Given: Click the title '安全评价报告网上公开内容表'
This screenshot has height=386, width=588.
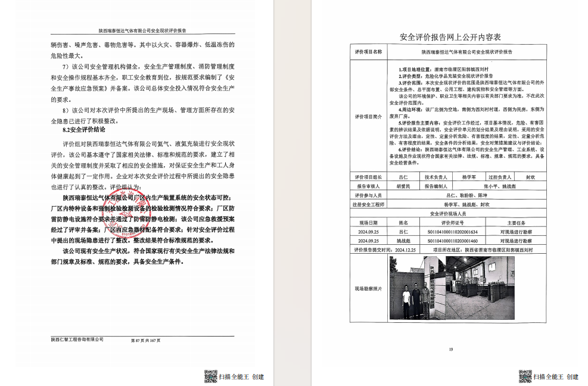Looking at the screenshot, I should click(450, 38).
